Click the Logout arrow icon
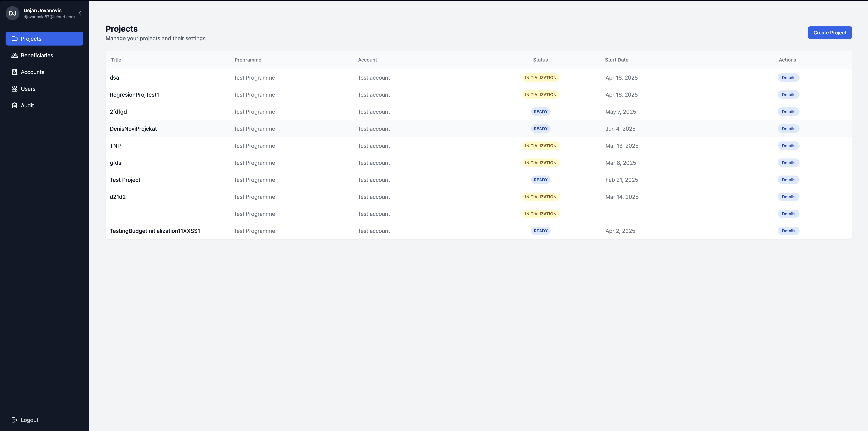 click(x=14, y=420)
